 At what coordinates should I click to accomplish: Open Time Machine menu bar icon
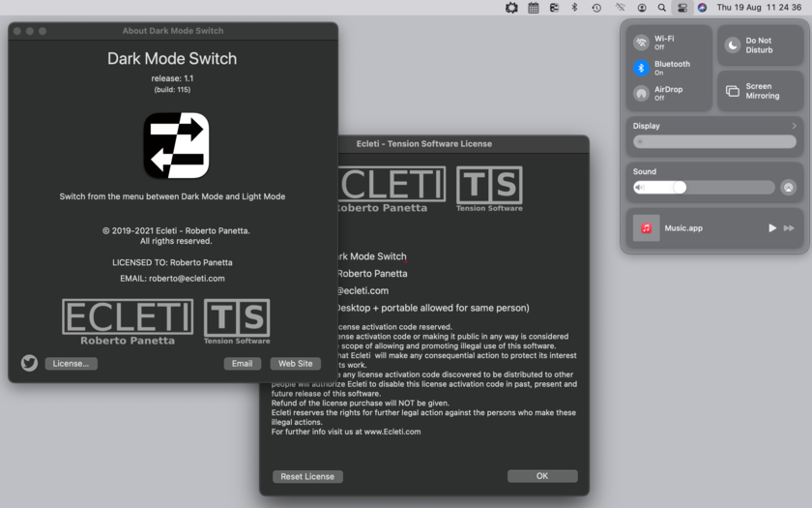point(596,8)
